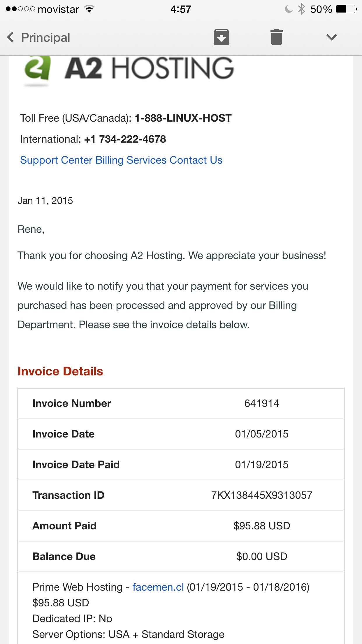362x644 pixels.
Task: Return to the Principal inbox label
Action: (45, 38)
